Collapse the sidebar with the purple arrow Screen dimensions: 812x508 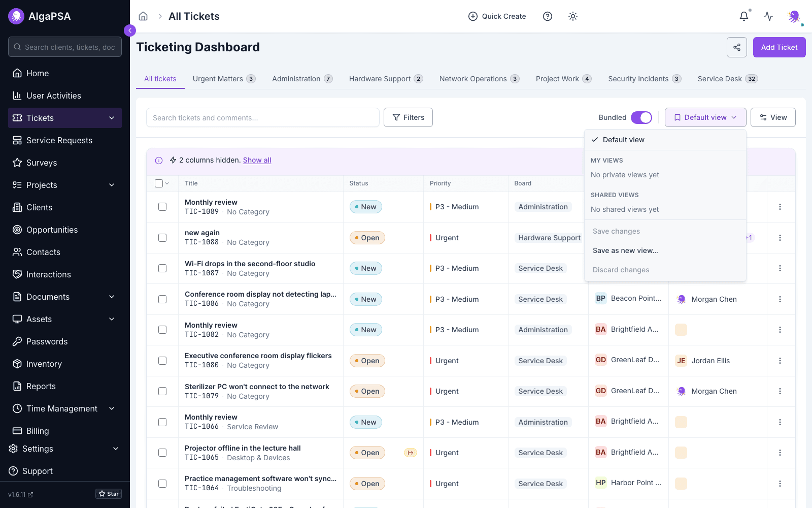(x=130, y=30)
